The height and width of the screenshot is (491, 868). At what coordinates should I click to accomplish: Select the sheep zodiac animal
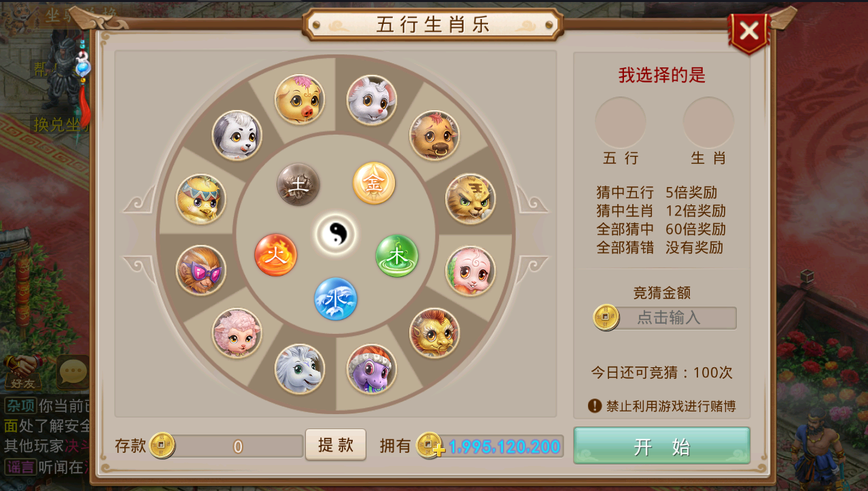[237, 333]
